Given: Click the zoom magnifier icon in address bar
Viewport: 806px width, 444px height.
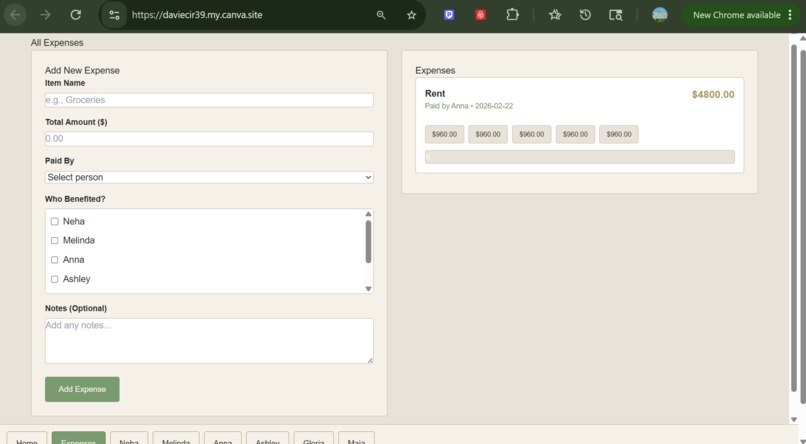Looking at the screenshot, I should [381, 15].
